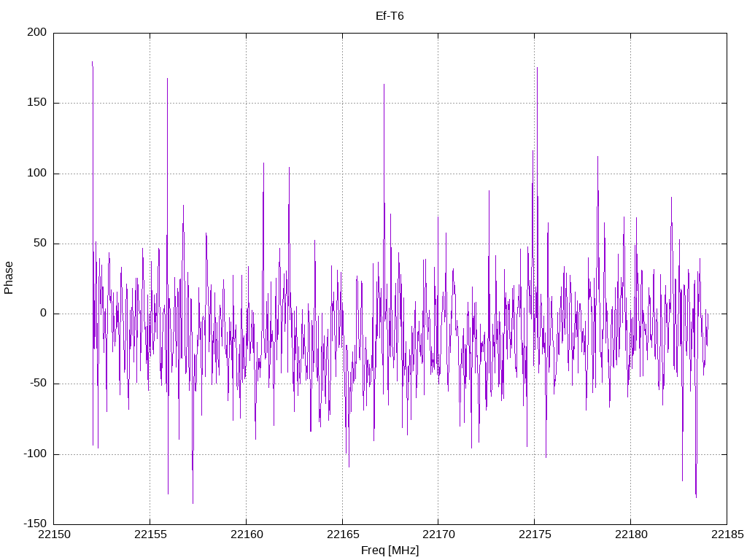This screenshot has width=747, height=560.
Task: Click the 22165 x-axis tick label
Action: click(343, 534)
